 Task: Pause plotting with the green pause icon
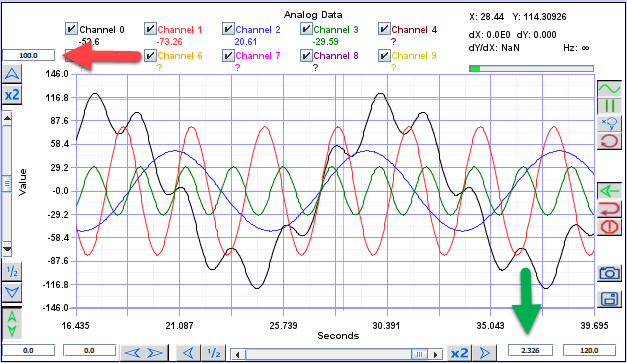pyautogui.click(x=609, y=106)
